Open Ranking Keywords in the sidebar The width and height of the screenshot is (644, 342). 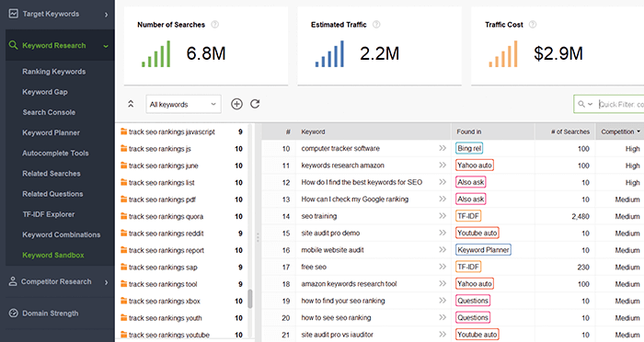coord(53,72)
